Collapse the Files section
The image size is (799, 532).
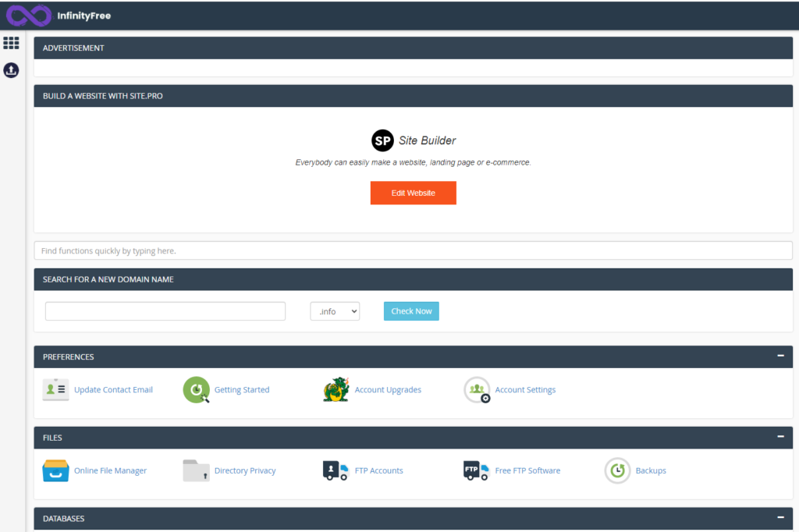tap(780, 437)
